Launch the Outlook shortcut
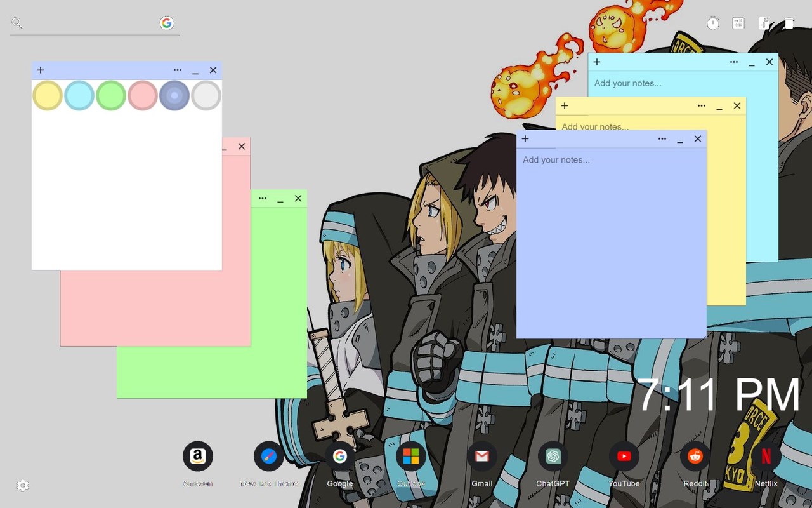 pos(411,456)
